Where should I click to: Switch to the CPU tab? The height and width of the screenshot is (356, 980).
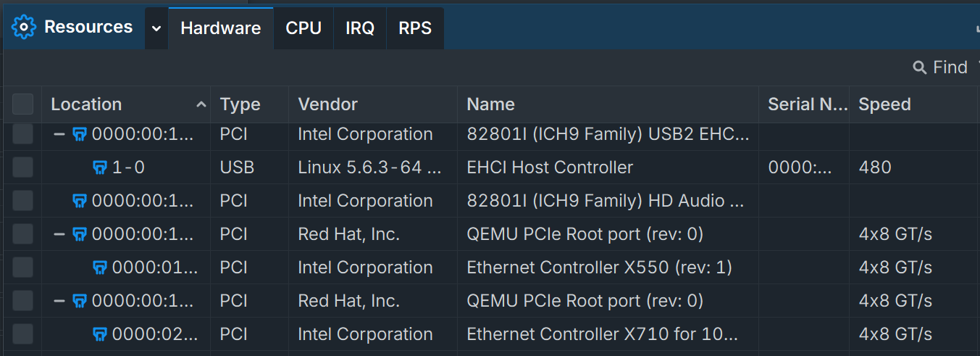(x=303, y=28)
